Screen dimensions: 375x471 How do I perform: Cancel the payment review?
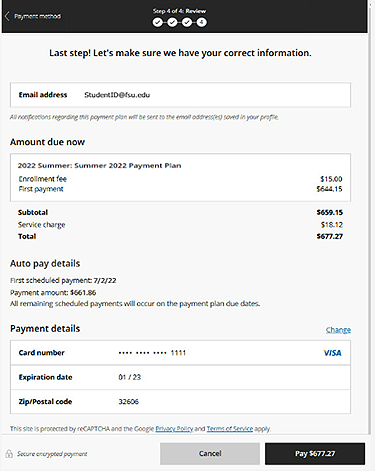pos(210,454)
